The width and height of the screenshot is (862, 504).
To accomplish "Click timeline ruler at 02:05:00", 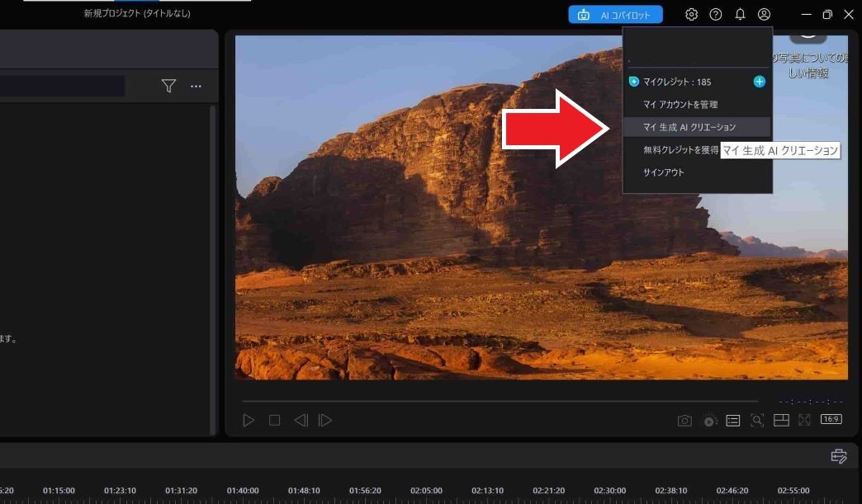I will (x=426, y=491).
